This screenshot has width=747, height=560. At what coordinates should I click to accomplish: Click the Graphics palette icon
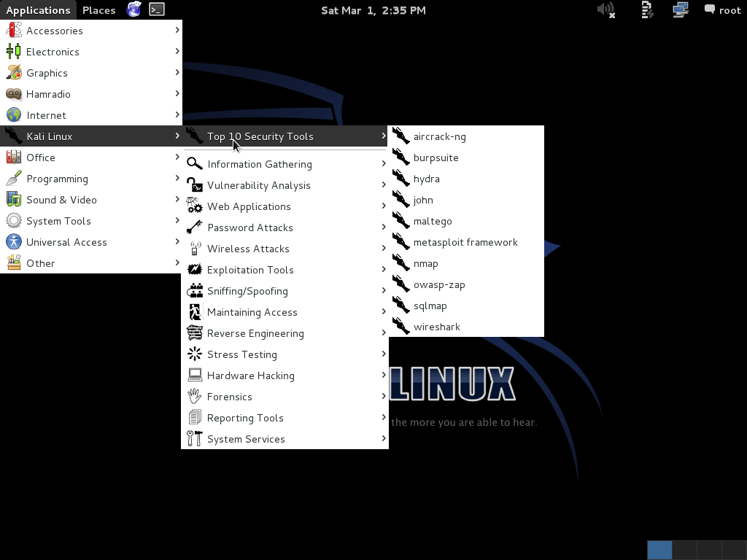pyautogui.click(x=14, y=73)
